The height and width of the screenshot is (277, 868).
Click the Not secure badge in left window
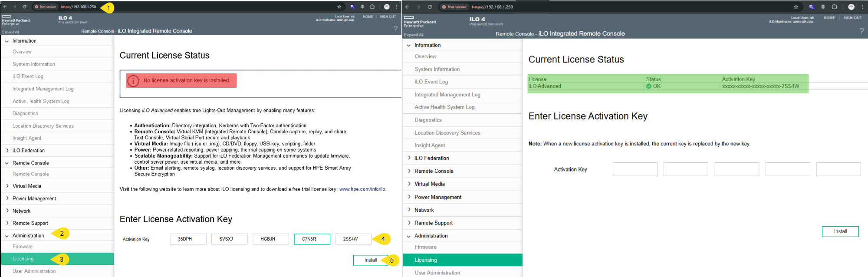click(x=46, y=7)
